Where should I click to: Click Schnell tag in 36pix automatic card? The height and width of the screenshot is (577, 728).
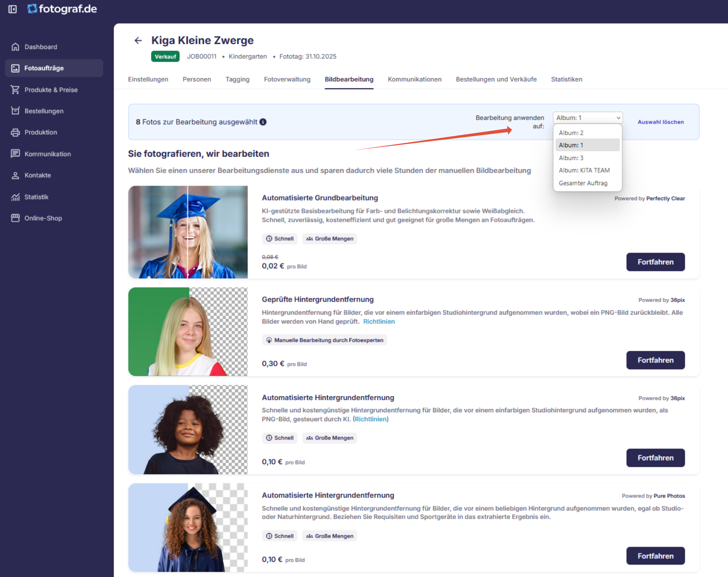click(280, 438)
